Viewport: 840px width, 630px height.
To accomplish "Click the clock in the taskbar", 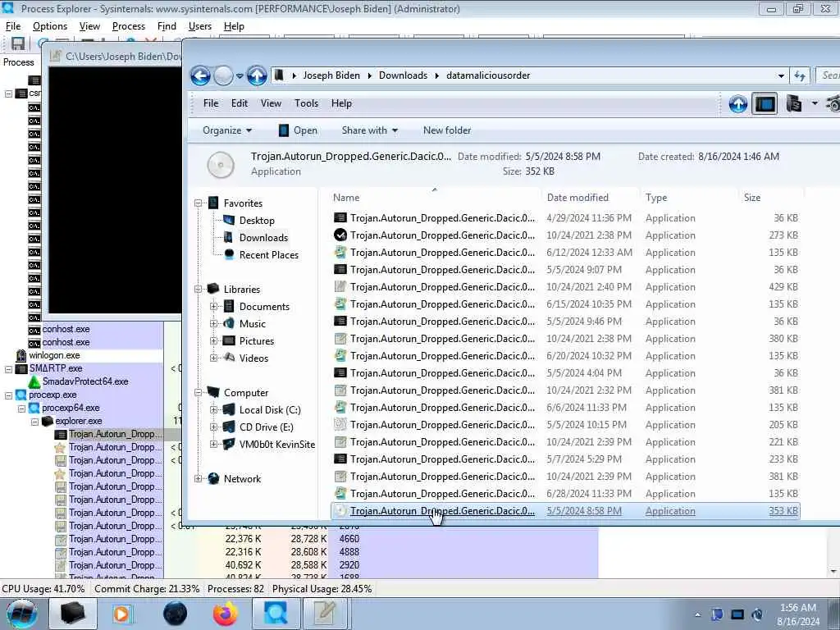I will pos(798,614).
